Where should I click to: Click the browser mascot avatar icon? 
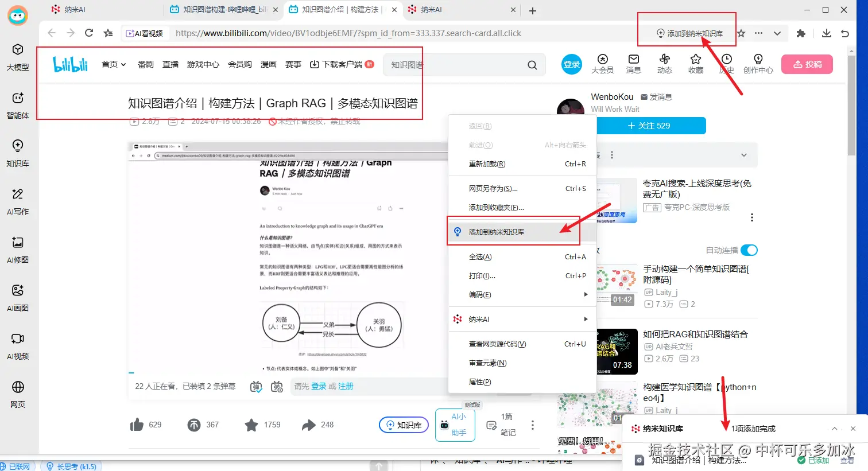18,15
